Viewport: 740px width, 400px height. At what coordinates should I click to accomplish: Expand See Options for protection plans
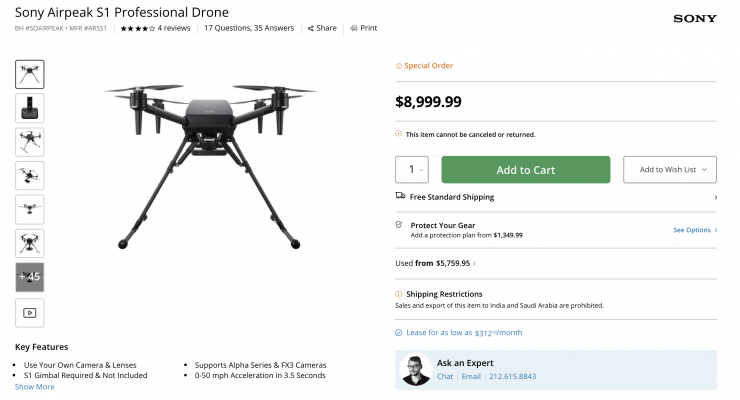click(694, 230)
